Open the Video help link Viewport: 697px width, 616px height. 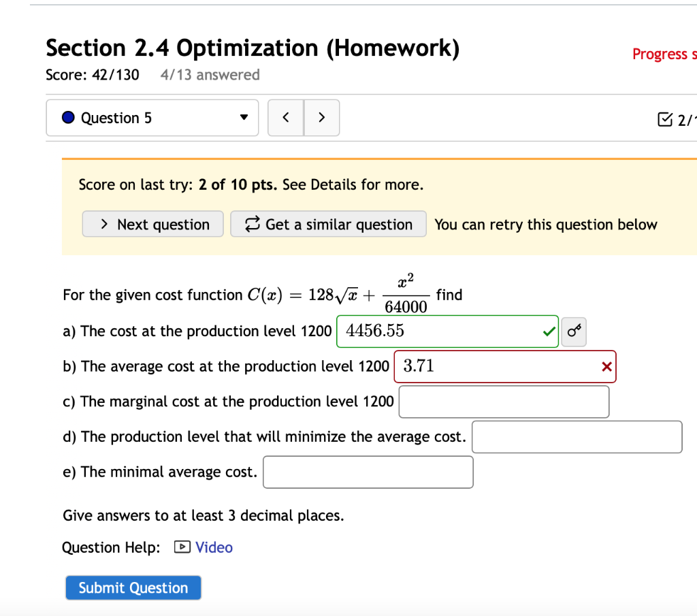click(x=214, y=547)
